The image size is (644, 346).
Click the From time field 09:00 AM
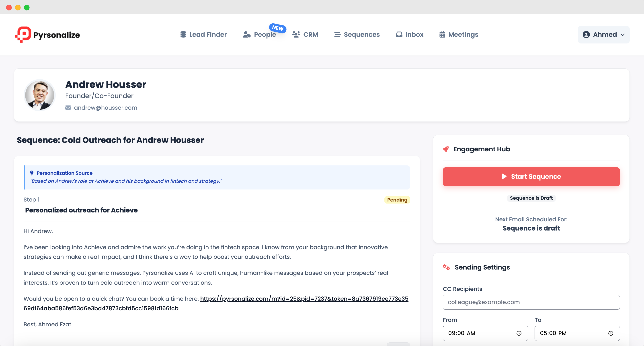coord(485,333)
